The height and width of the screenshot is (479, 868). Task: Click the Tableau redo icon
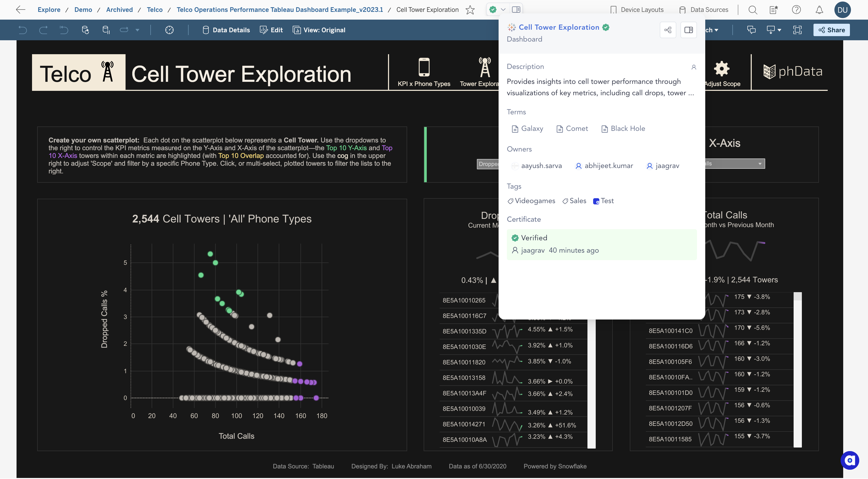click(x=43, y=30)
